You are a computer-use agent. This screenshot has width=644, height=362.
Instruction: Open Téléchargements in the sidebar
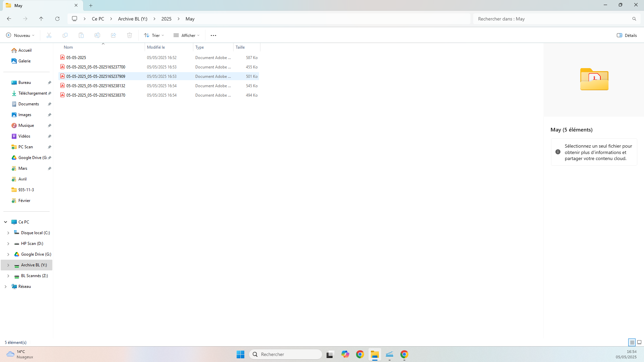[x=33, y=93]
